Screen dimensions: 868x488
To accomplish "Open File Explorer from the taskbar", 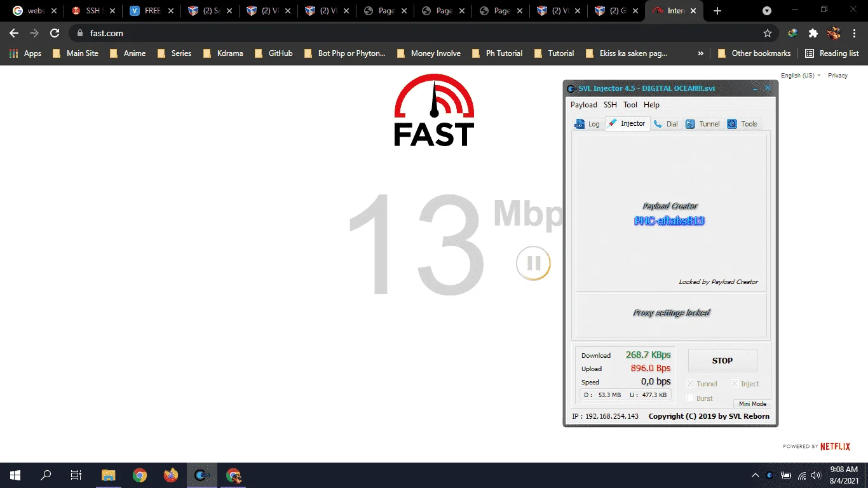I will coord(109,475).
